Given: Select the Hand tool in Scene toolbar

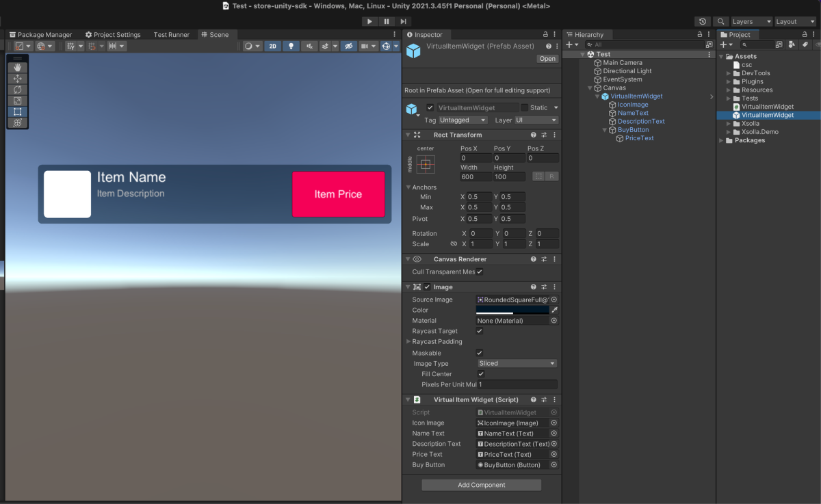Looking at the screenshot, I should pyautogui.click(x=18, y=68).
